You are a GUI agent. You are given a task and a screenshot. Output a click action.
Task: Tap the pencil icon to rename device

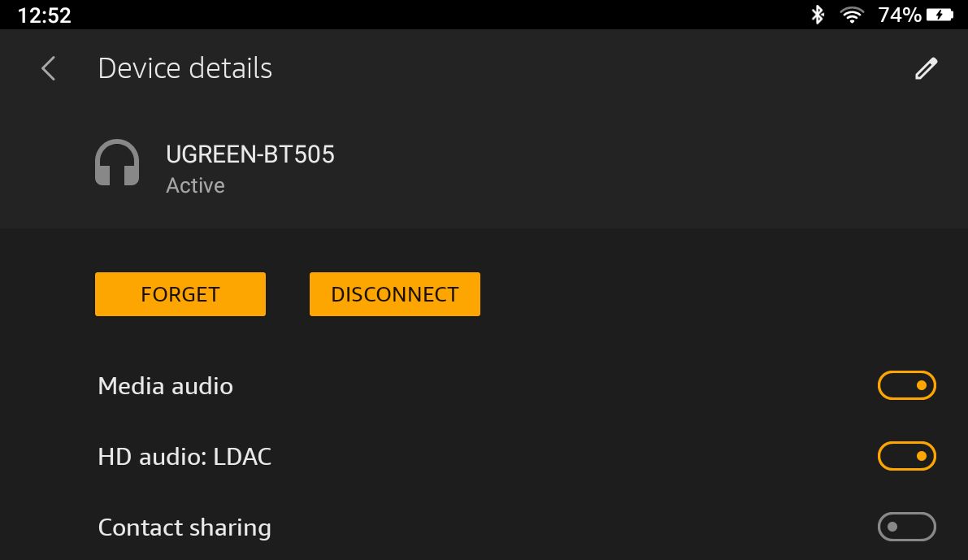[x=926, y=68]
